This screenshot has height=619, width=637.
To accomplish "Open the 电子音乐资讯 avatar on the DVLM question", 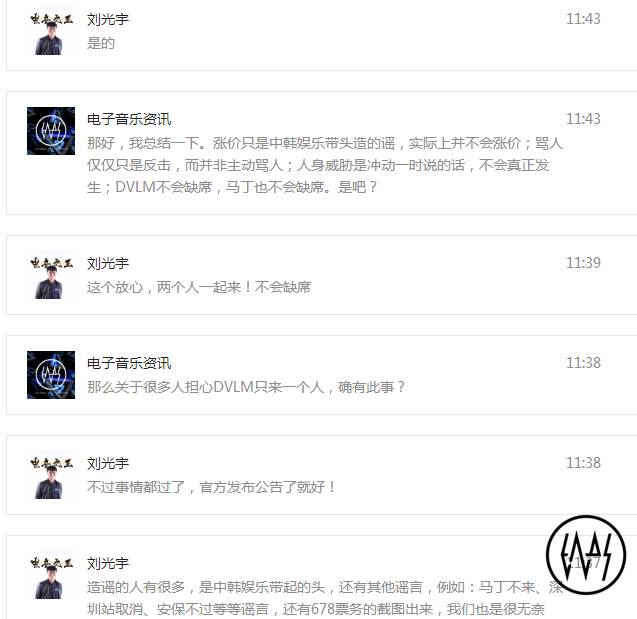I will [x=51, y=375].
